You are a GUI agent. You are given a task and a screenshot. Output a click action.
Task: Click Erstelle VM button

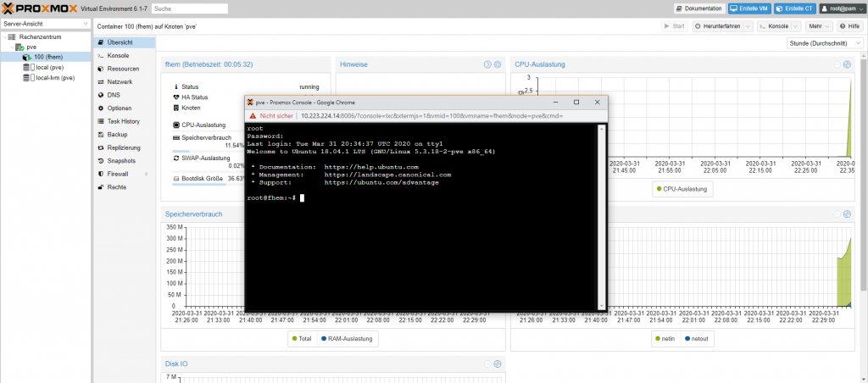click(x=748, y=8)
